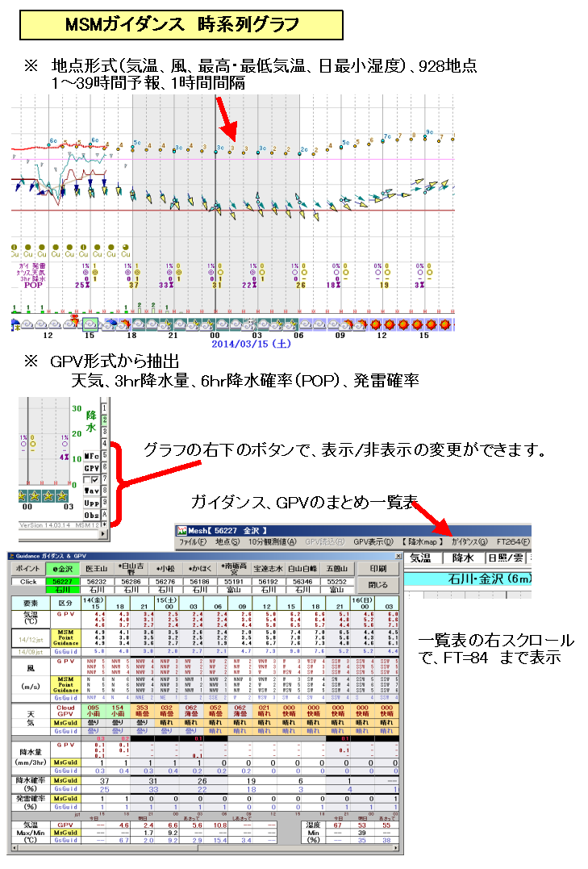This screenshot has width=588, height=869.
Task: Untick the checked box under GPV button
Action: point(95,480)
